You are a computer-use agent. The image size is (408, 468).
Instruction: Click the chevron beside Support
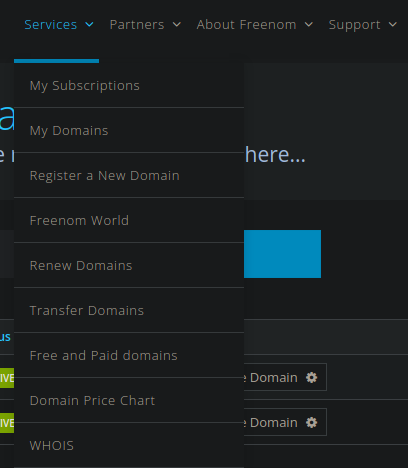393,25
